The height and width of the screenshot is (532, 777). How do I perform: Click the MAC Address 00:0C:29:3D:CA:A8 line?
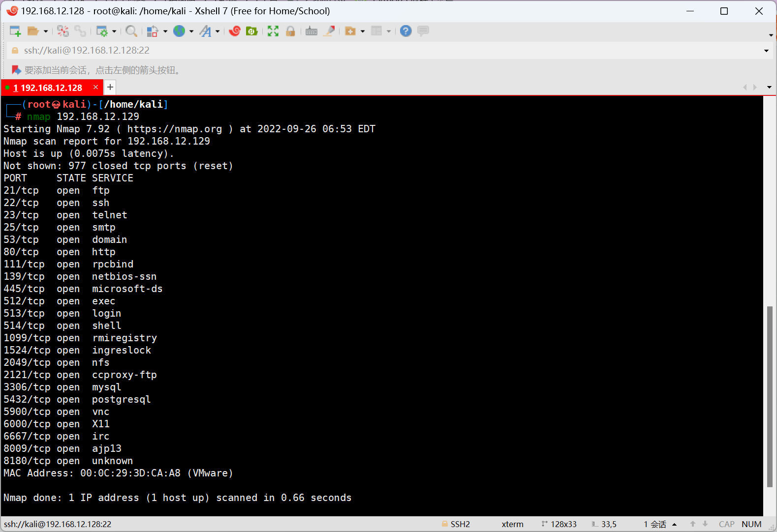click(x=119, y=473)
